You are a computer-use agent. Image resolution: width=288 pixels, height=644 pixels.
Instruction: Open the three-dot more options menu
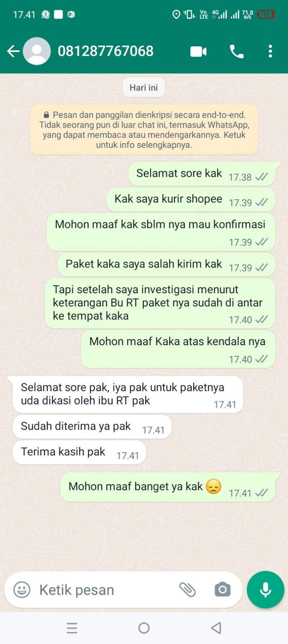point(270,51)
